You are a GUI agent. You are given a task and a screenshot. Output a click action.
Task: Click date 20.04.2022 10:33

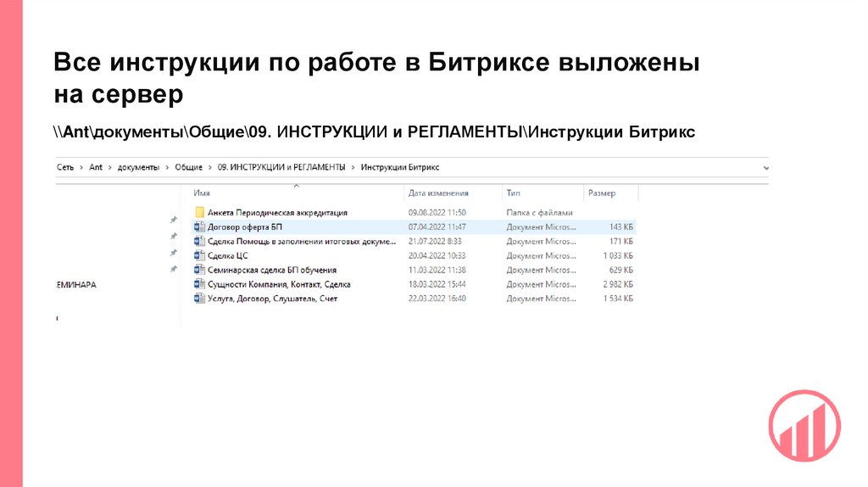pos(437,255)
